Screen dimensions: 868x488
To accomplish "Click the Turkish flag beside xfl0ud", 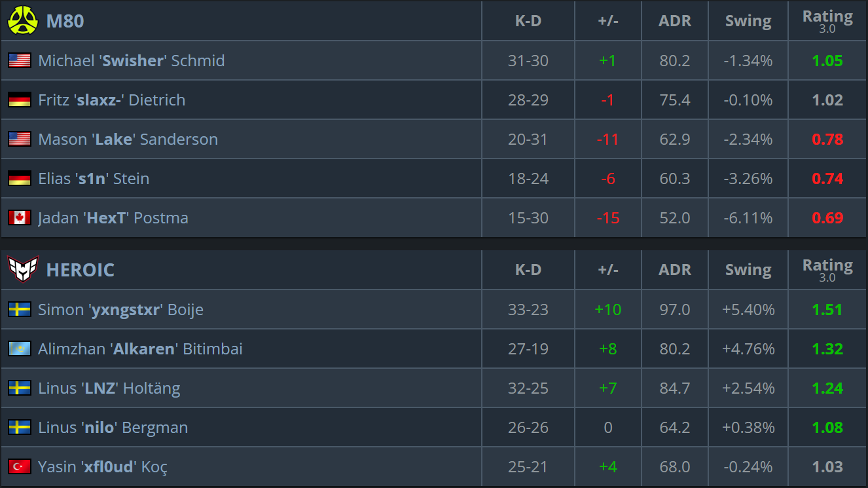I will [20, 466].
